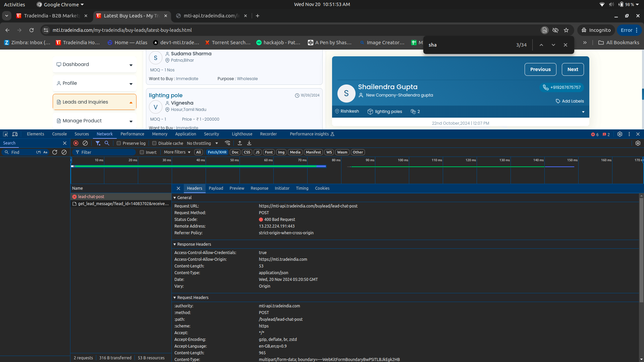
Task: Click the network conditions wifi icon
Action: (228, 143)
